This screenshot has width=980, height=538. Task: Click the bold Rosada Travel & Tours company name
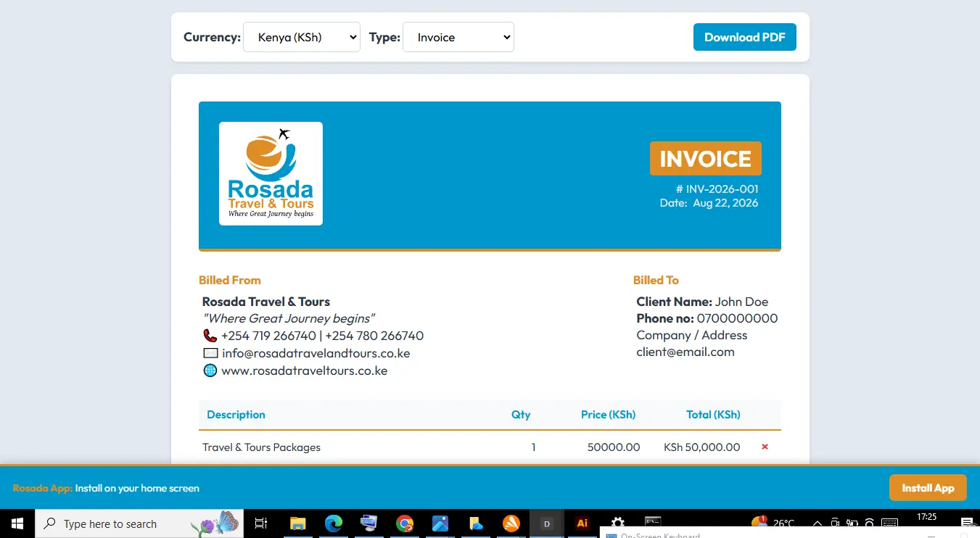(x=265, y=302)
